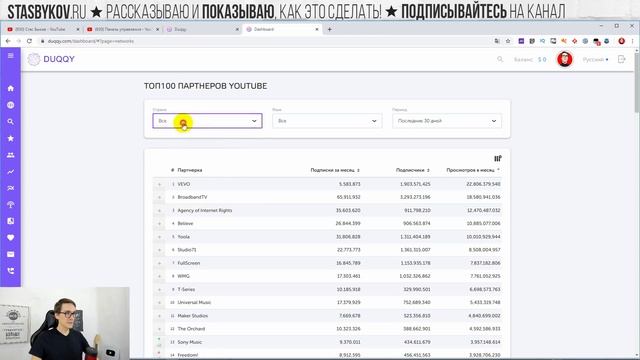Click the translate icon in address bar
Viewport: 640px width, 360px height.
[x=497, y=41]
